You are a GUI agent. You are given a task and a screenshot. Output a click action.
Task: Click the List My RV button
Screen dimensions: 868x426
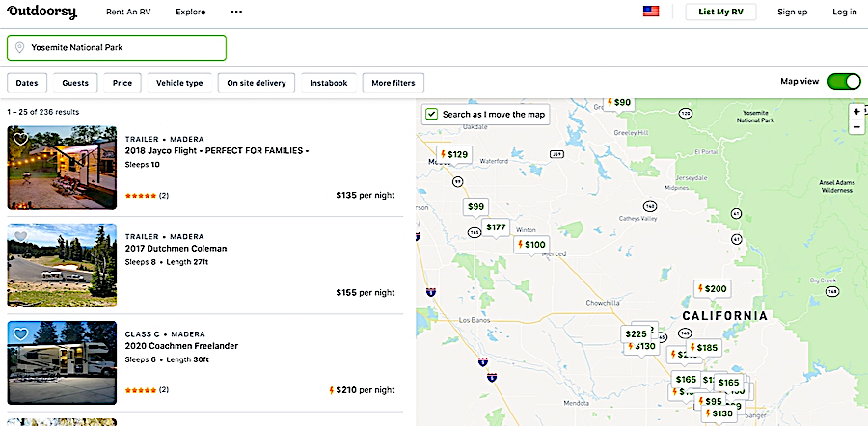tap(720, 13)
